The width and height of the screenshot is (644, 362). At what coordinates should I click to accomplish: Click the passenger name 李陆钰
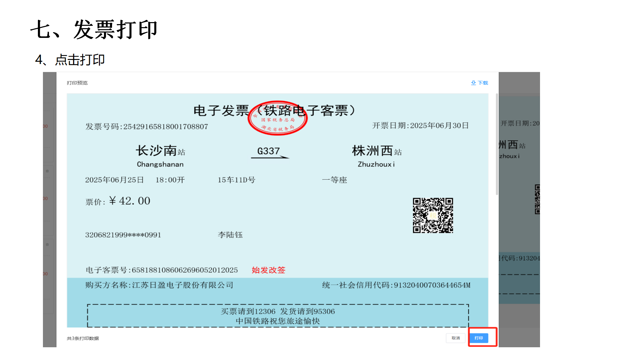coord(230,235)
